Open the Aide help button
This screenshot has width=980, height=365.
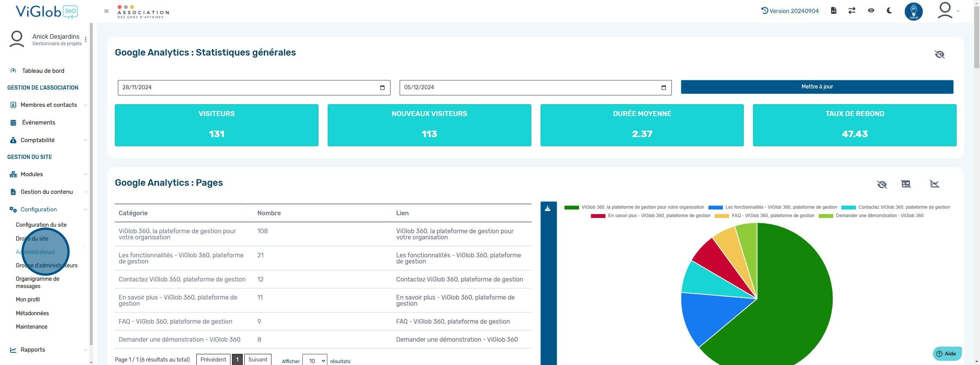tap(947, 354)
